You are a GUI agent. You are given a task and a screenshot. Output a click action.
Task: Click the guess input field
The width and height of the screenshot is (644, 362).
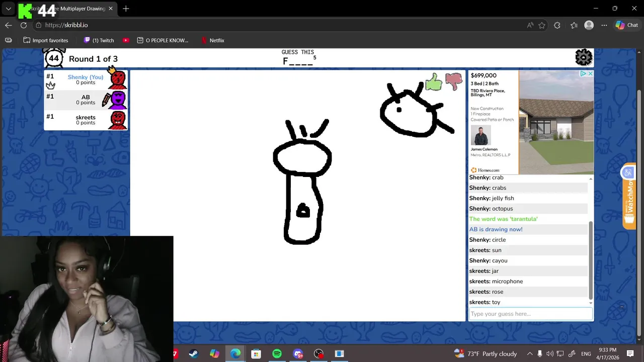(530, 314)
